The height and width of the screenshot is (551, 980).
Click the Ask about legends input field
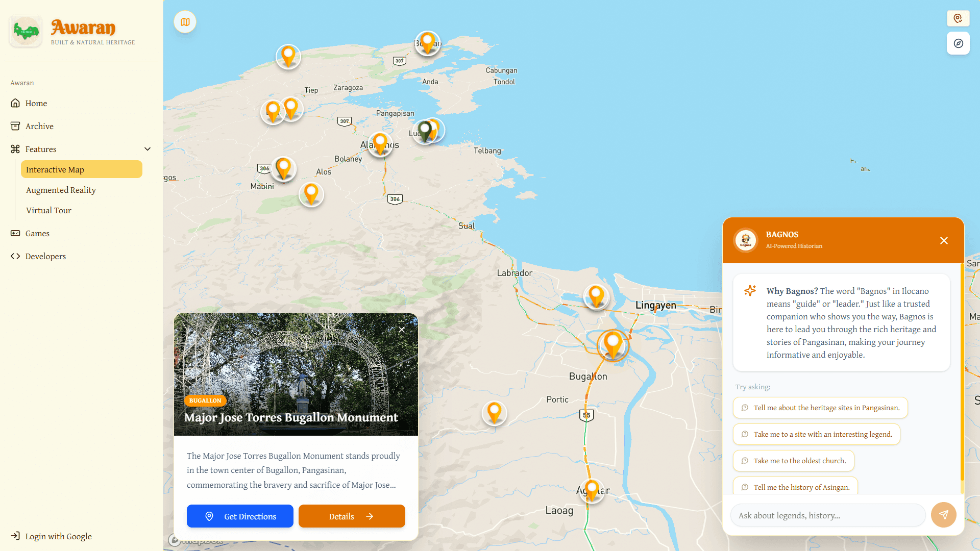click(x=827, y=515)
